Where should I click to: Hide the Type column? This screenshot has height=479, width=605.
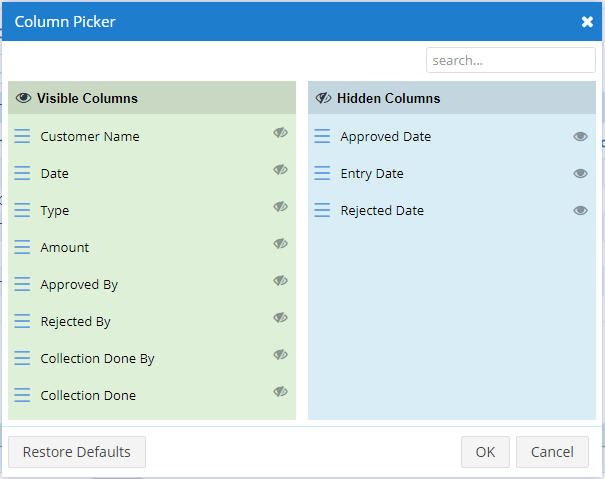tap(281, 207)
